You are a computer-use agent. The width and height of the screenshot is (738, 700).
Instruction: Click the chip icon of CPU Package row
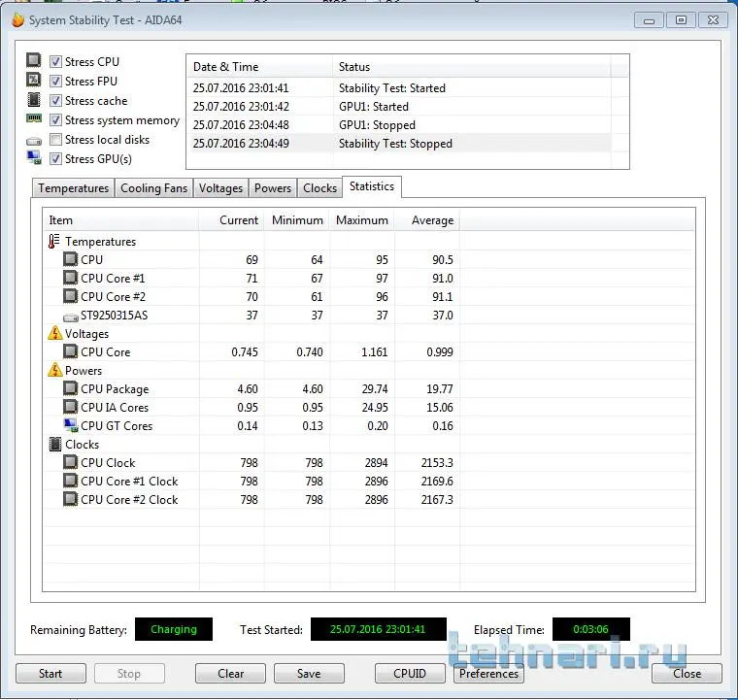pyautogui.click(x=71, y=388)
